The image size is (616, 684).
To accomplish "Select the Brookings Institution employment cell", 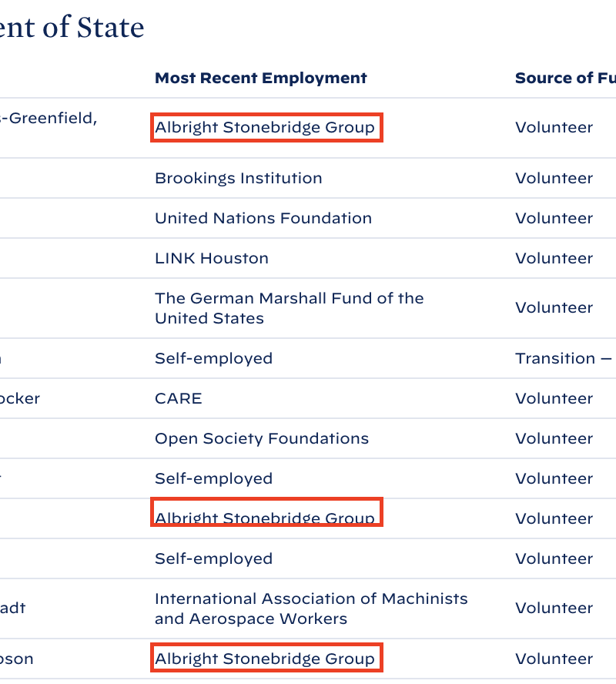I will click(x=239, y=178).
